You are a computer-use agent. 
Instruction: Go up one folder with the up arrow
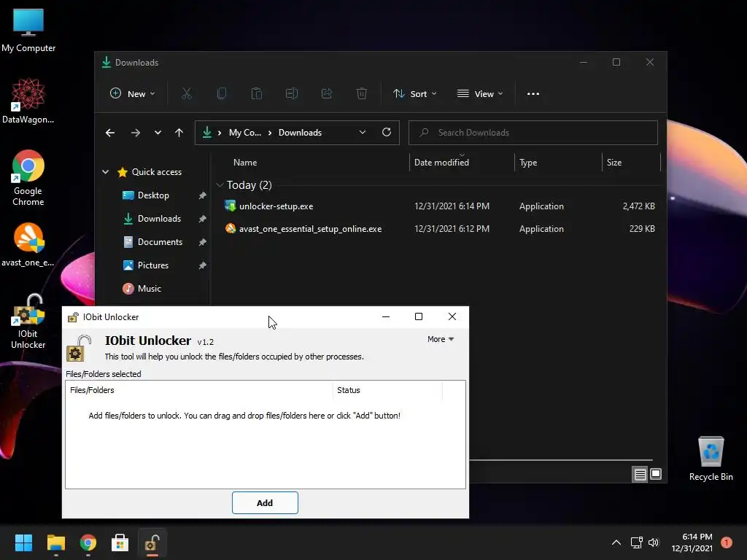pos(179,133)
